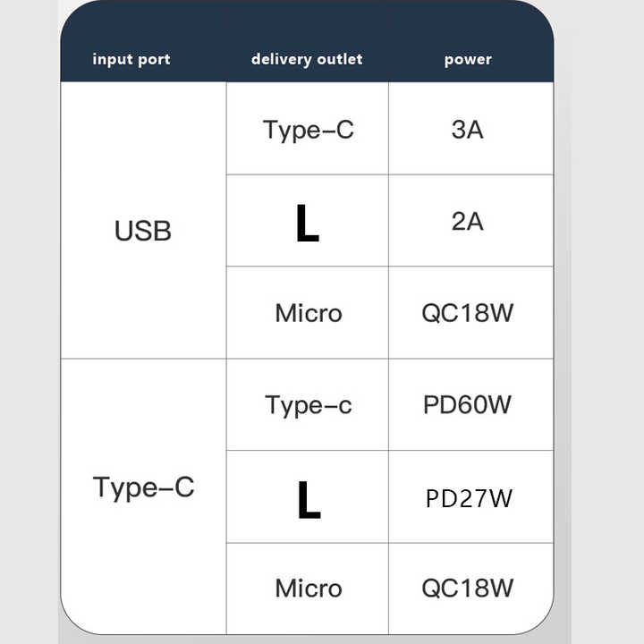Select the Type-C input port cell
The height and width of the screenshot is (644, 644).
pyautogui.click(x=143, y=496)
